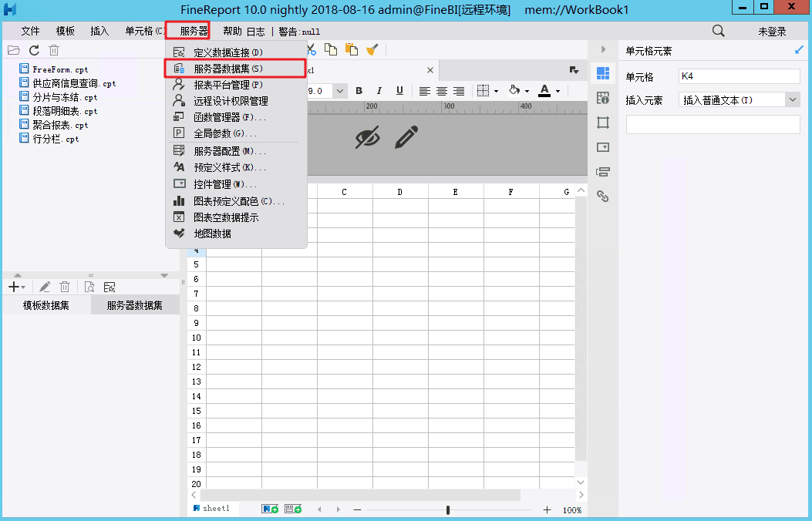Image resolution: width=812 pixels, height=521 pixels.
Task: Click the paint bucket fill icon
Action: 514,90
